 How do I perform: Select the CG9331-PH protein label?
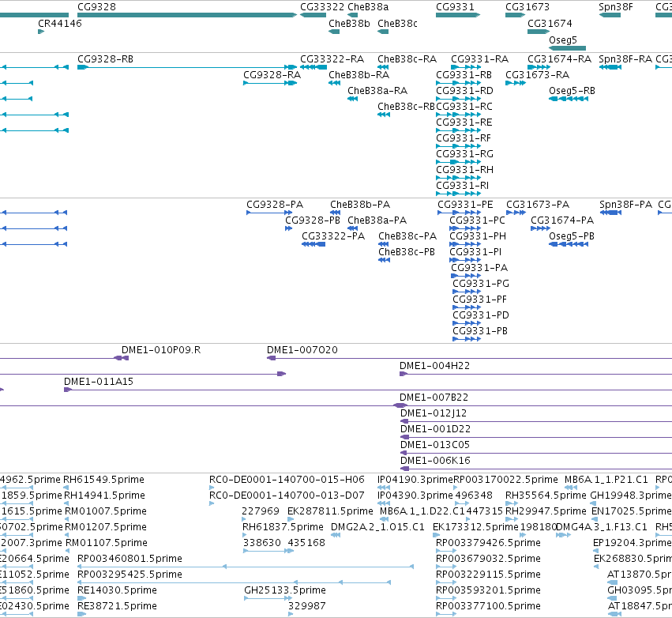[x=478, y=236]
